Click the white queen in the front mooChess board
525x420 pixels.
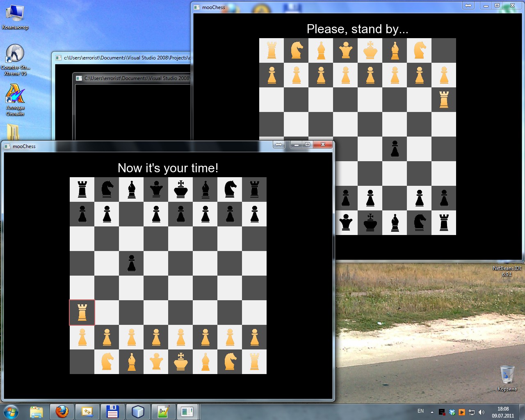coord(156,362)
